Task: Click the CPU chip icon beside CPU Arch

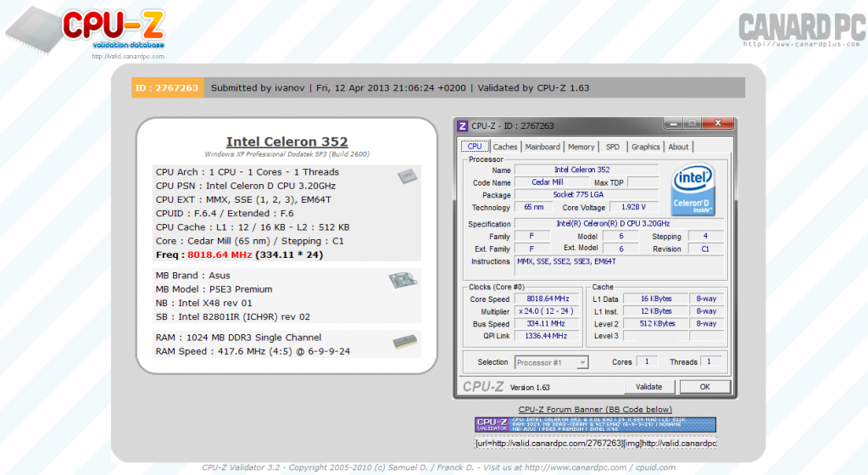Action: click(x=407, y=176)
